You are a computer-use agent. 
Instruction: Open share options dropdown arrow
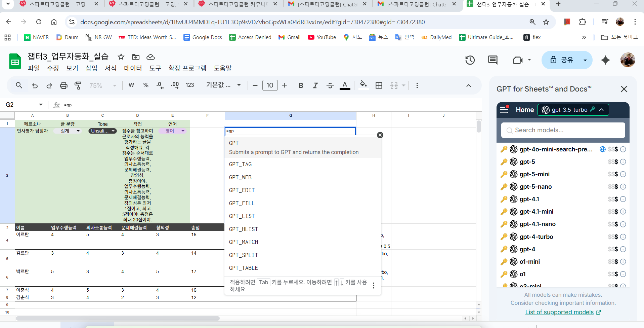tap(585, 60)
